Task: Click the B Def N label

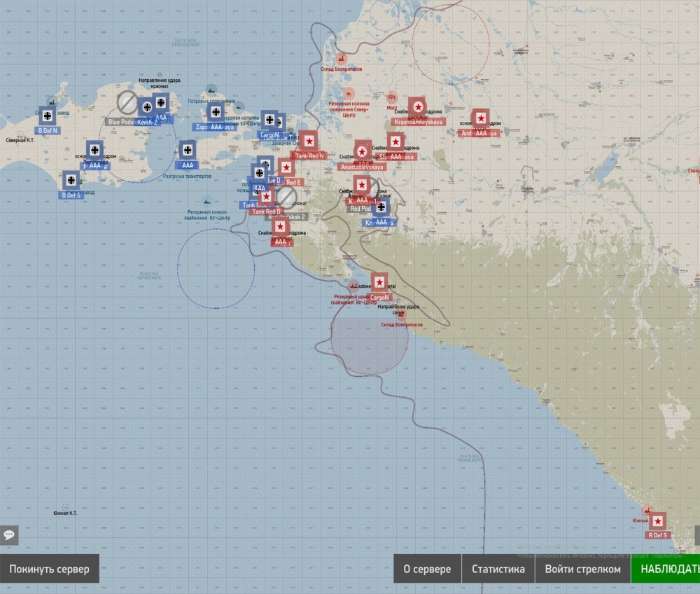Action: click(x=48, y=131)
